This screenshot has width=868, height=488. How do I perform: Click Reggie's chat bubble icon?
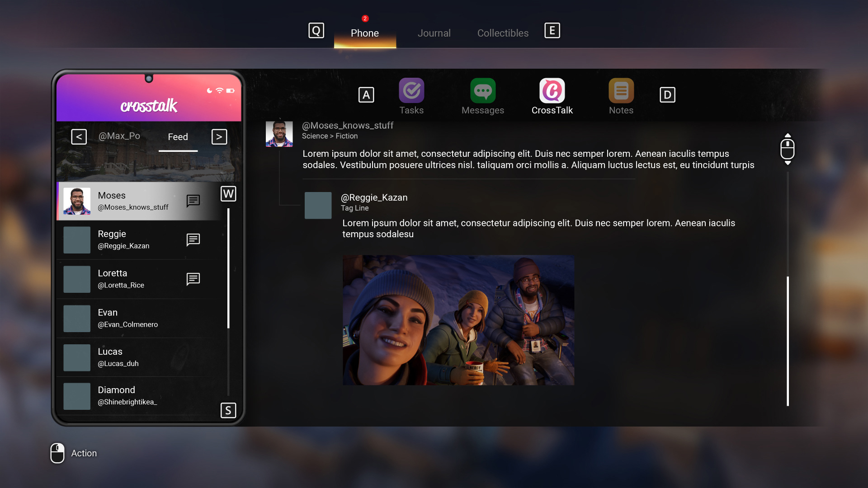(193, 239)
